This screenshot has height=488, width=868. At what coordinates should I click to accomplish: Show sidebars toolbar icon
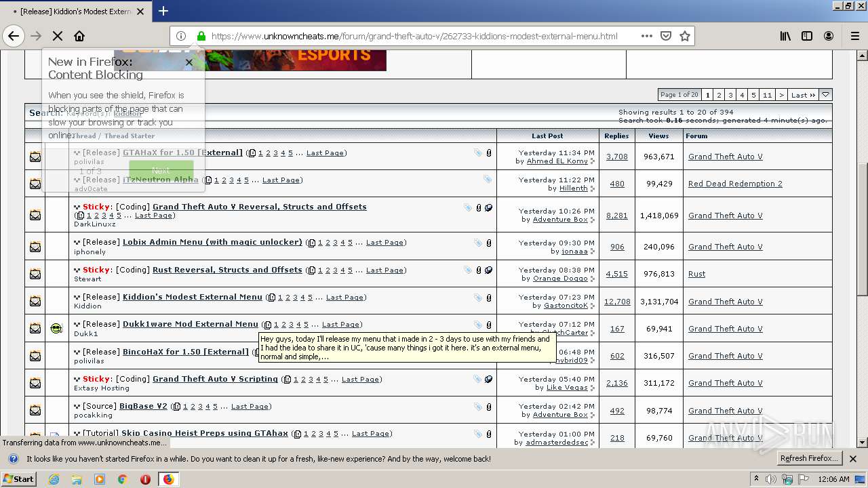[807, 36]
